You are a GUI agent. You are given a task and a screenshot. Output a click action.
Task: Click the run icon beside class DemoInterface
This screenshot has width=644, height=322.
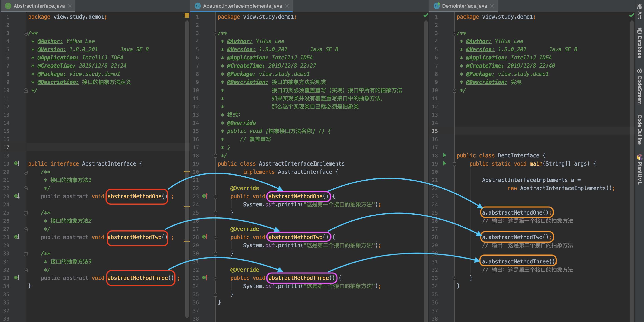(444, 155)
